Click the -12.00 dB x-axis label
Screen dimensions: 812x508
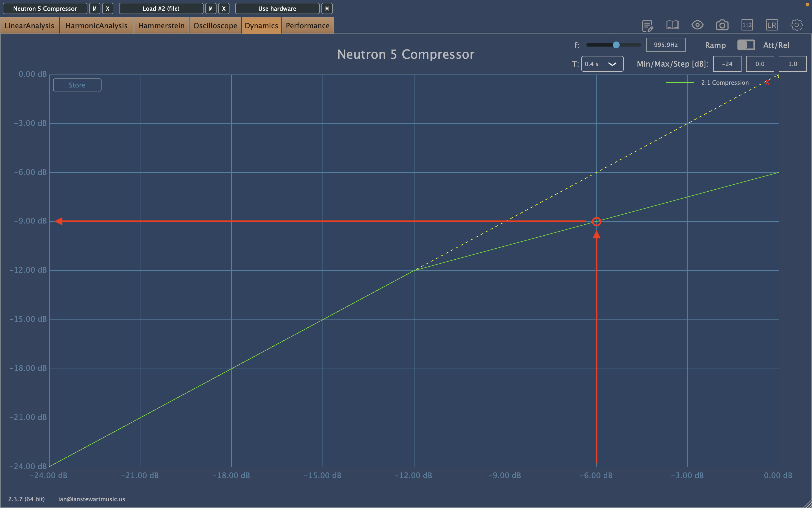point(413,475)
